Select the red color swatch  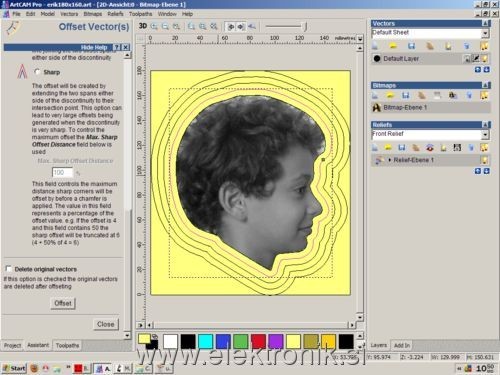[x=258, y=342]
